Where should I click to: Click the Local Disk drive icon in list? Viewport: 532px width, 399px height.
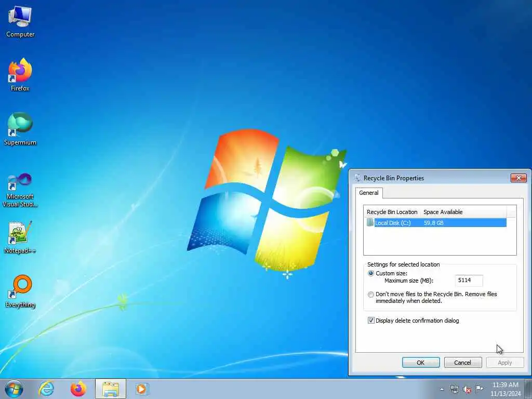pyautogui.click(x=370, y=222)
